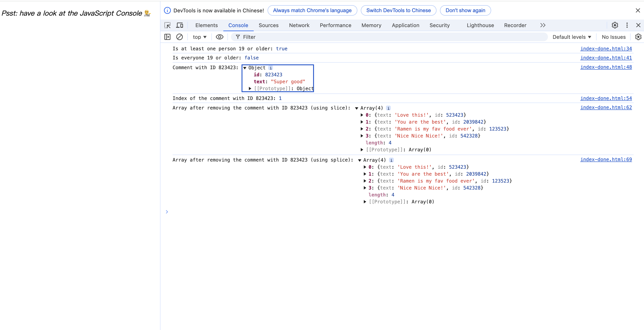Image resolution: width=644 pixels, height=330 pixels.
Task: Open the index-done.html:48 source link
Action: pyautogui.click(x=606, y=67)
